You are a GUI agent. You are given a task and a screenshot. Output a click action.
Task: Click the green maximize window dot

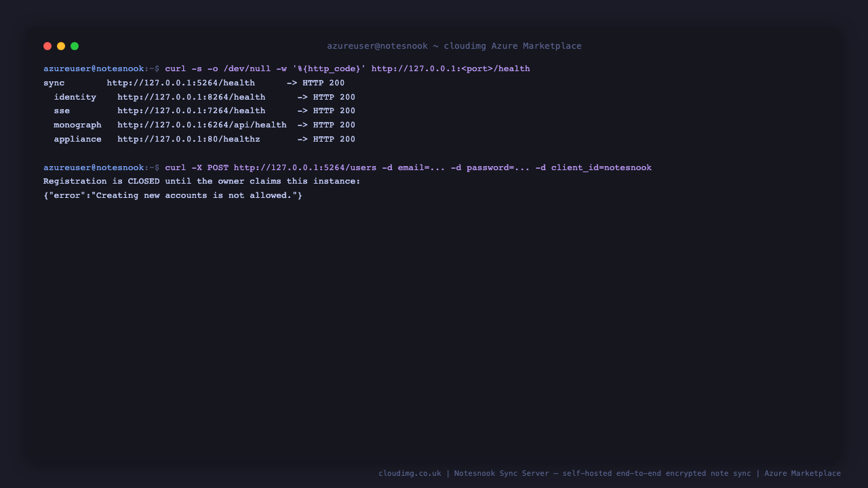click(x=75, y=46)
